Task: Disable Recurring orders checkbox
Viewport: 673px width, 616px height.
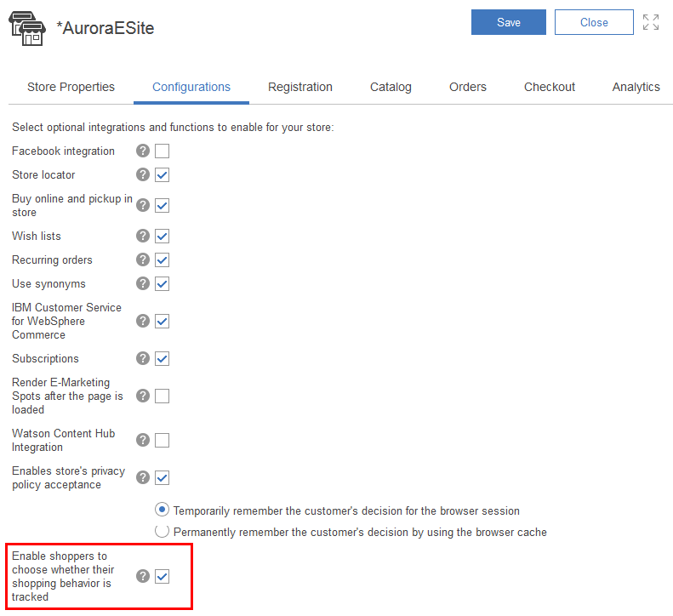Action: (162, 260)
